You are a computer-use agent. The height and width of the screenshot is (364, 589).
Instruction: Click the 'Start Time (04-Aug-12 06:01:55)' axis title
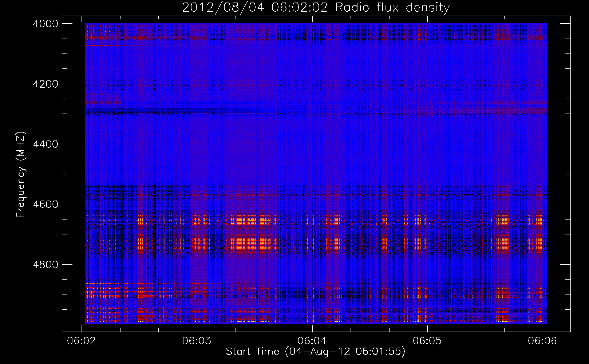pyautogui.click(x=316, y=352)
